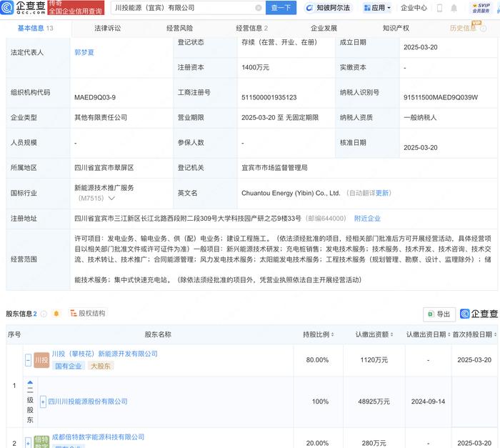Select 1120万元 cell

point(374,360)
